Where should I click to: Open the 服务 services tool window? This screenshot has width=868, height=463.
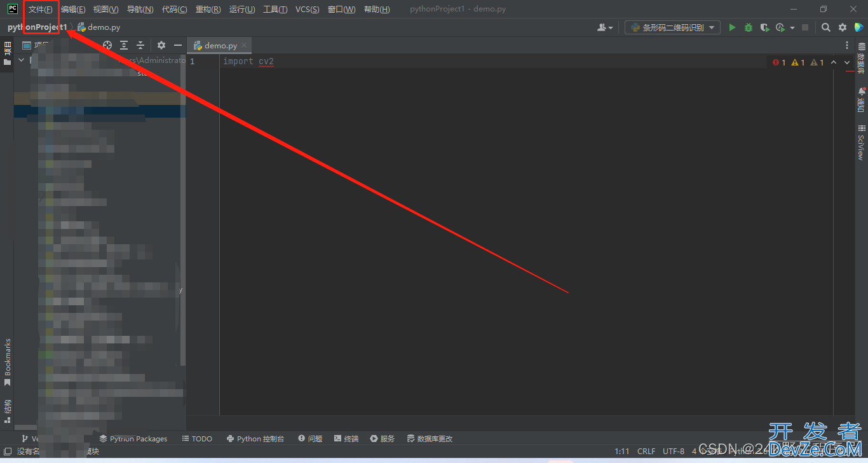tap(383, 439)
